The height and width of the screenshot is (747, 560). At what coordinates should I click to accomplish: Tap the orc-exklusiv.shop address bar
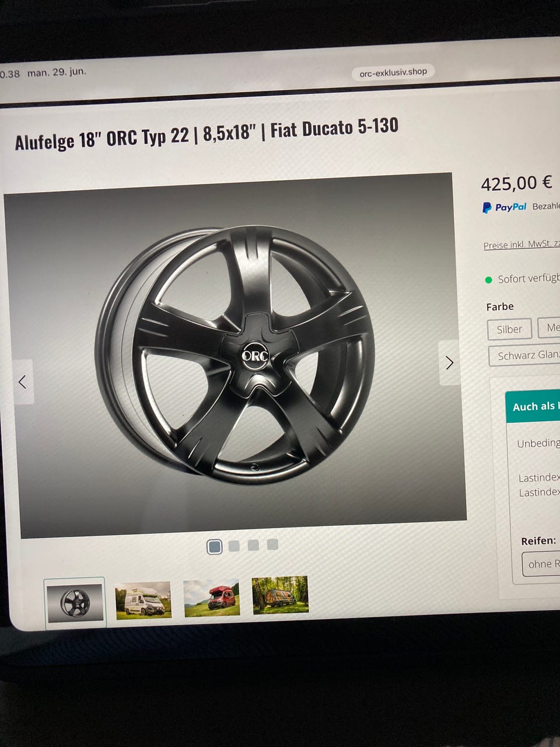tap(393, 72)
